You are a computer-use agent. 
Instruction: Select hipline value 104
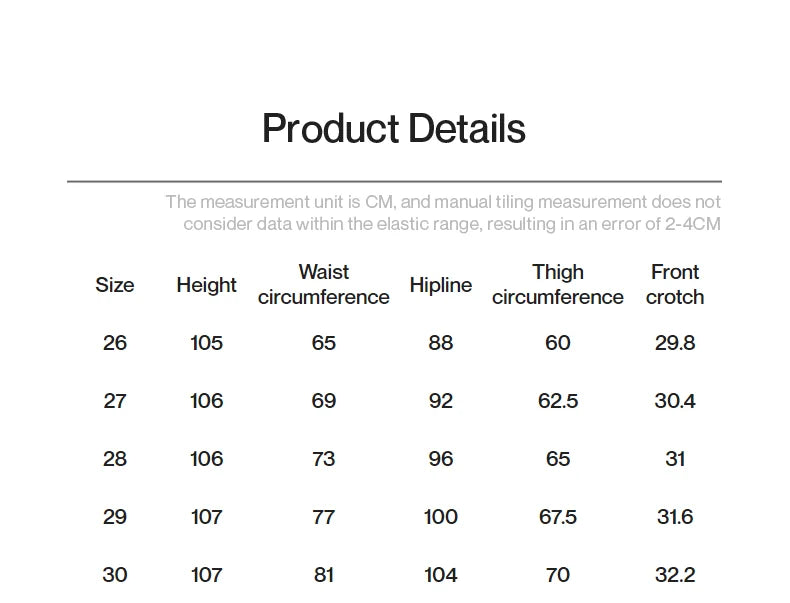pyautogui.click(x=440, y=575)
